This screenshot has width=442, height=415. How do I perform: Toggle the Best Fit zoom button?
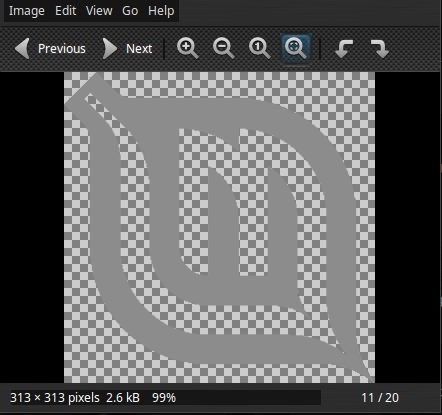[x=296, y=49]
